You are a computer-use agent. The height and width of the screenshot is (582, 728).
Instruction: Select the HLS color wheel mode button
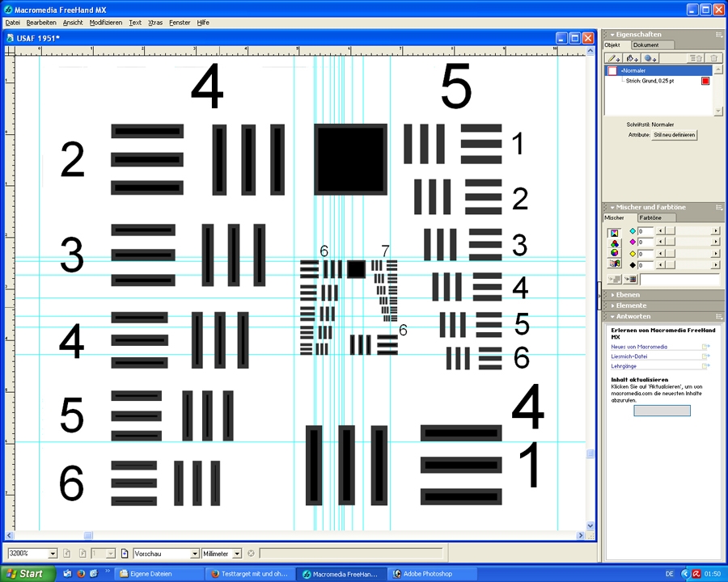(x=614, y=253)
